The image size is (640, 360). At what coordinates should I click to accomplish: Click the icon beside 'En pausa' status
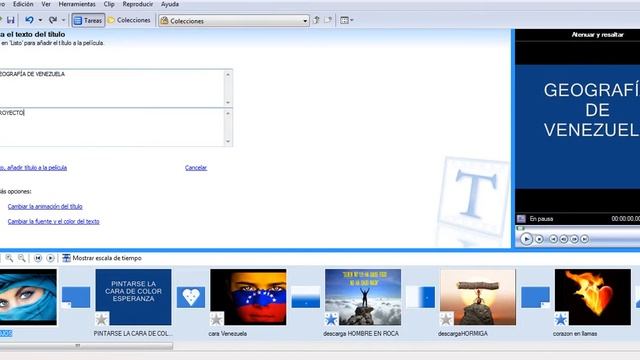[521, 219]
